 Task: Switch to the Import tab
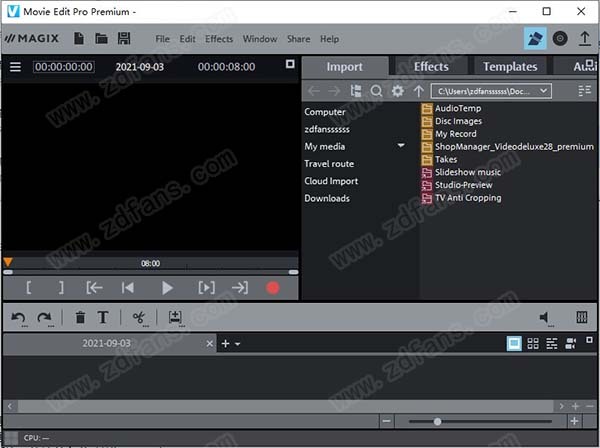coord(345,67)
